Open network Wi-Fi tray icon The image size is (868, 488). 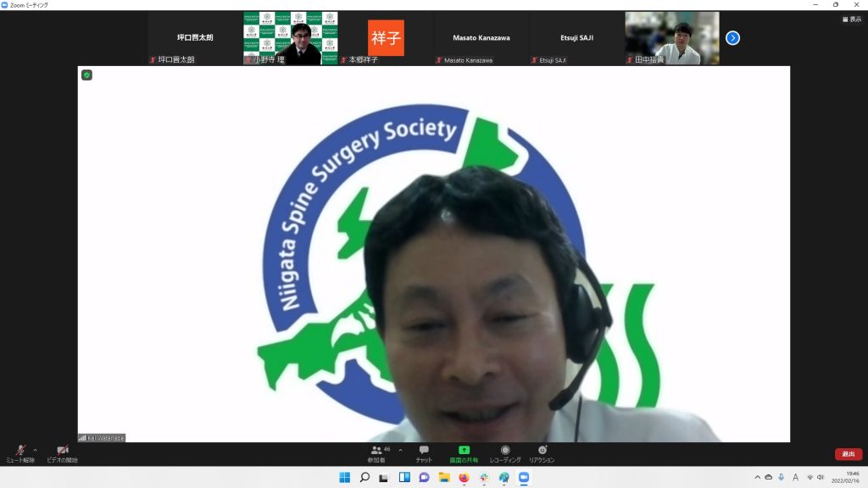[810, 477]
